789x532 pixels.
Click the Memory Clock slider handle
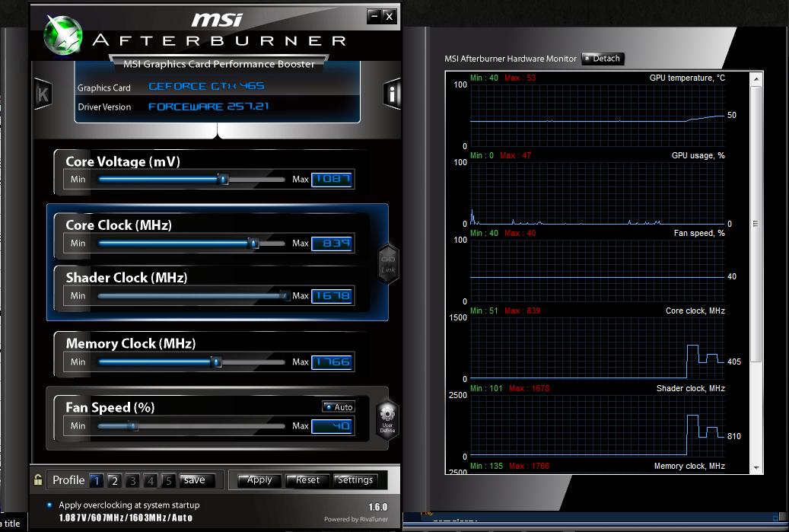(x=216, y=362)
